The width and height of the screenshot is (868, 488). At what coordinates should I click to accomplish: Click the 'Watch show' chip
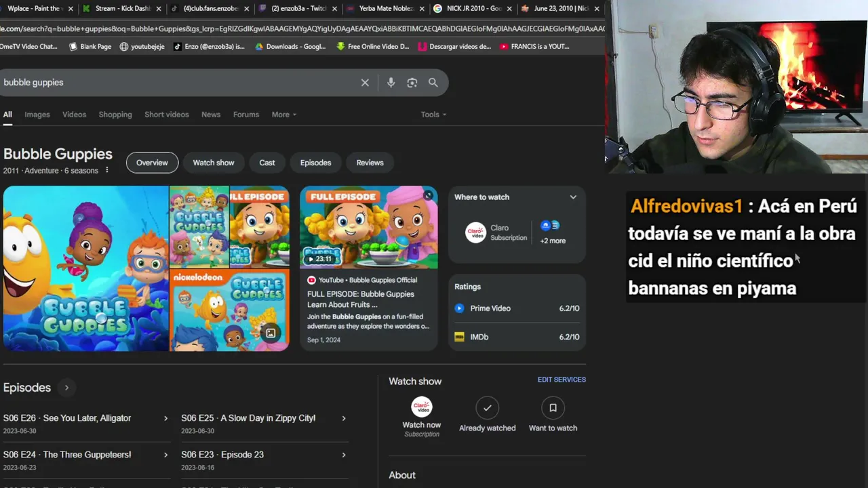coord(214,163)
